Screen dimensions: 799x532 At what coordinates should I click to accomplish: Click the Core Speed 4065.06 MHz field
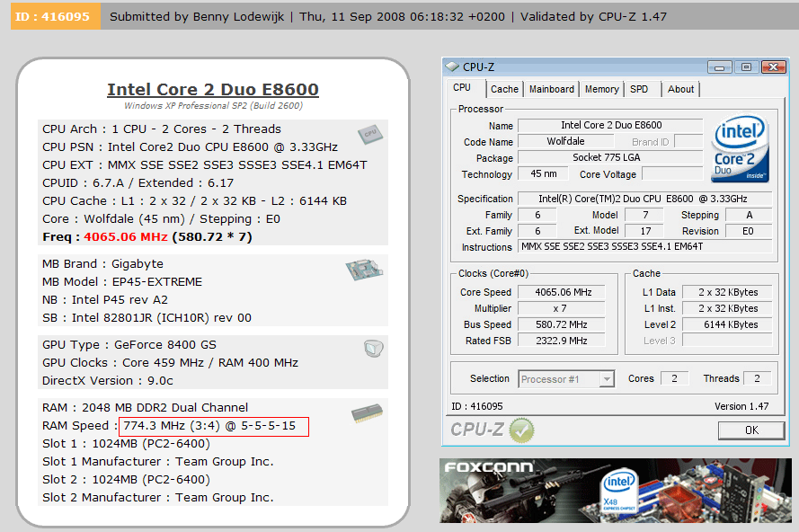562,292
